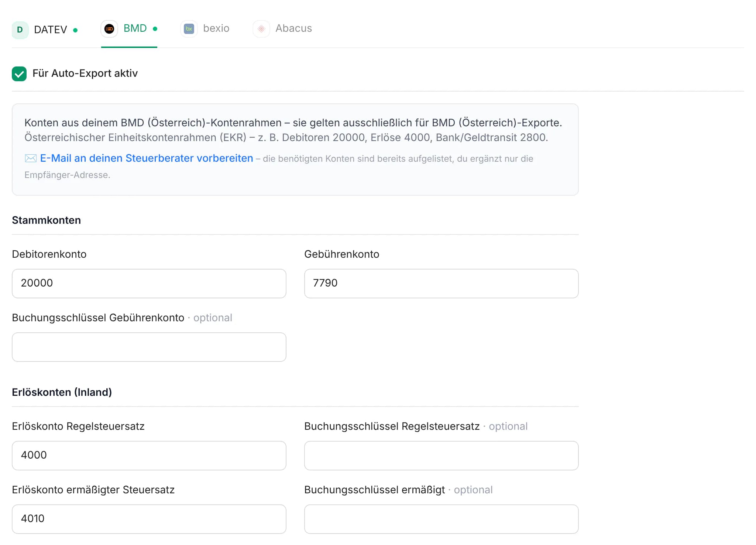Viewport: 756px width, 545px height.
Task: Click the 'Für Auto-Export aktiv' label text
Action: pos(85,73)
